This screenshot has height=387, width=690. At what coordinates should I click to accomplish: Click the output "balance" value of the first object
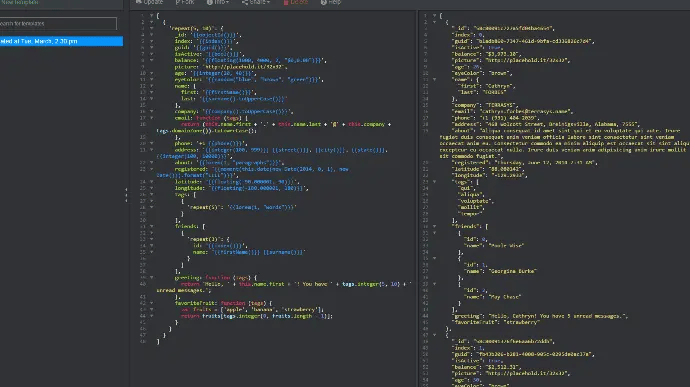pyautogui.click(x=502, y=54)
